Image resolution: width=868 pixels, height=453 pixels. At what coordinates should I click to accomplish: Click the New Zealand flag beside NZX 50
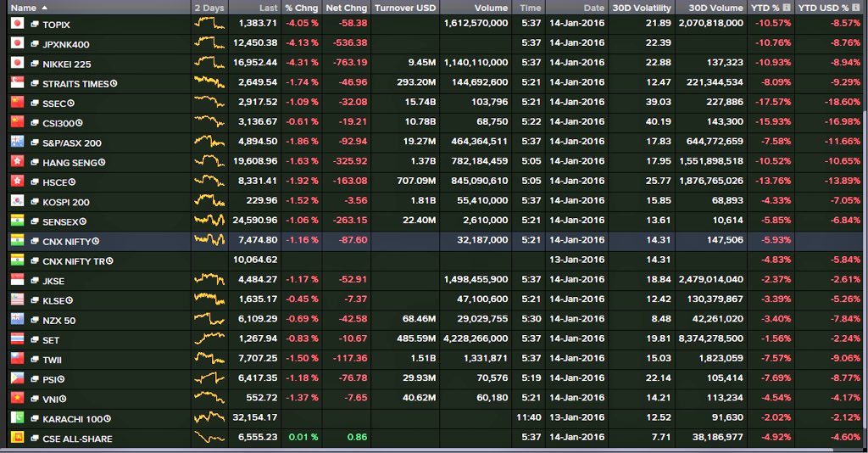[x=17, y=319]
